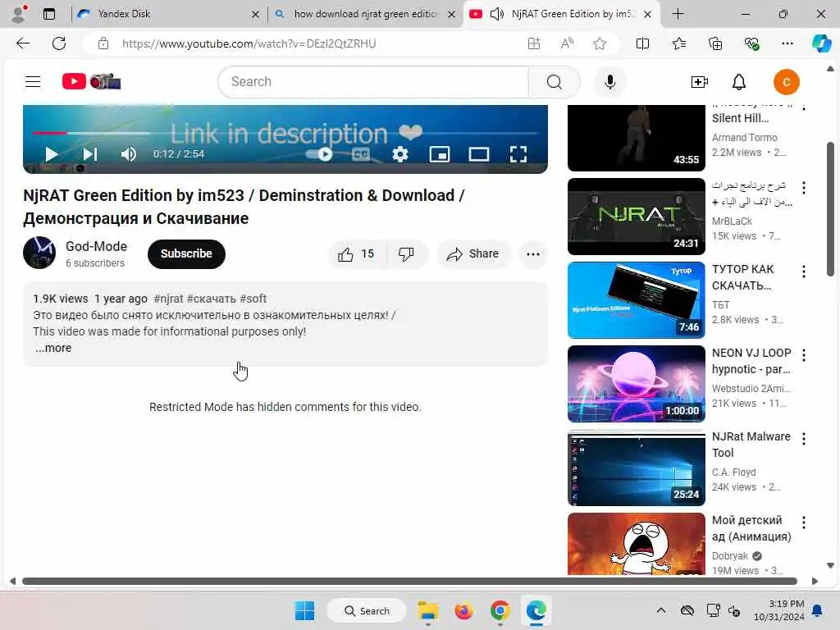Add page to favorites star
The image size is (840, 630).
[x=600, y=43]
